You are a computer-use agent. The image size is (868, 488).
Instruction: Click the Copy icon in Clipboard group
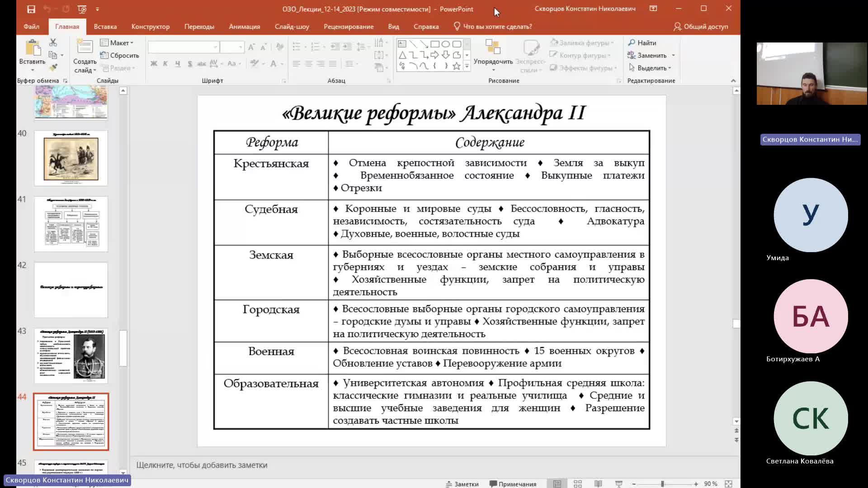(x=53, y=55)
